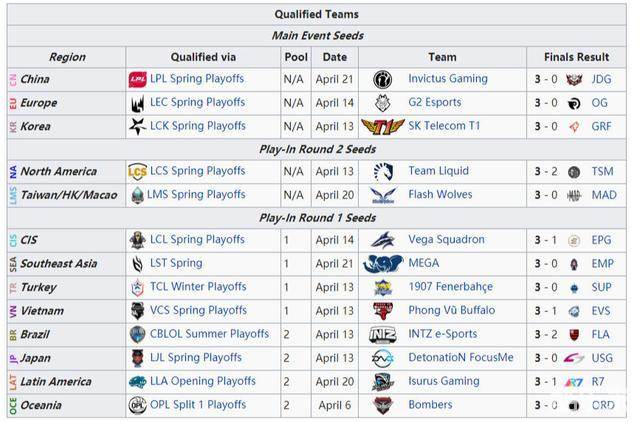Open the Vega Squadron team link
Image resolution: width=640 pixels, height=422 pixels.
pos(446,240)
